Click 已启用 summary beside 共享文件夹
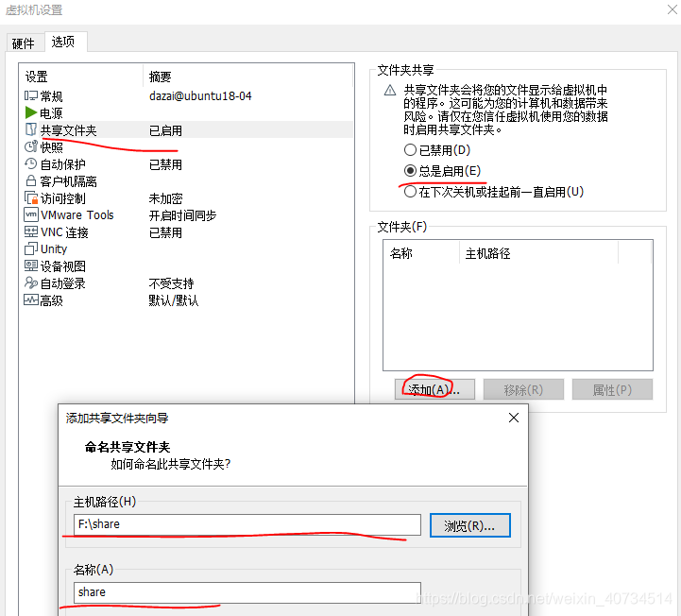The height and width of the screenshot is (616, 681). (x=165, y=130)
